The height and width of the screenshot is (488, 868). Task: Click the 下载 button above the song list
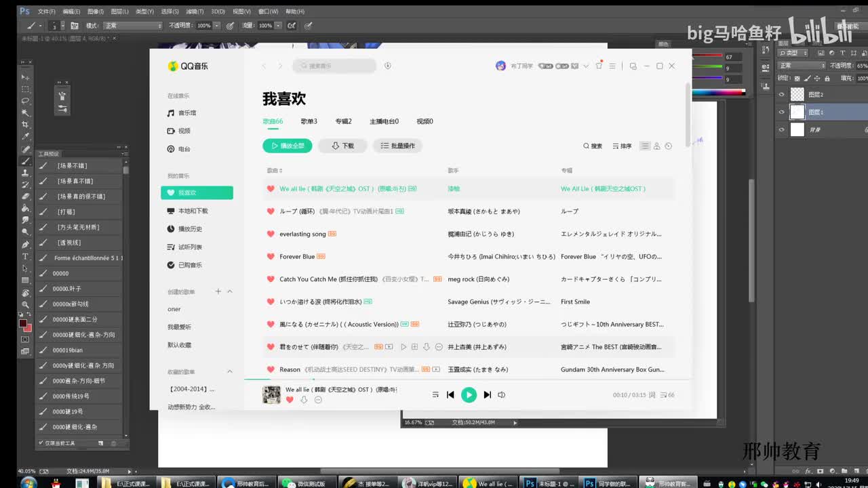tap(342, 146)
